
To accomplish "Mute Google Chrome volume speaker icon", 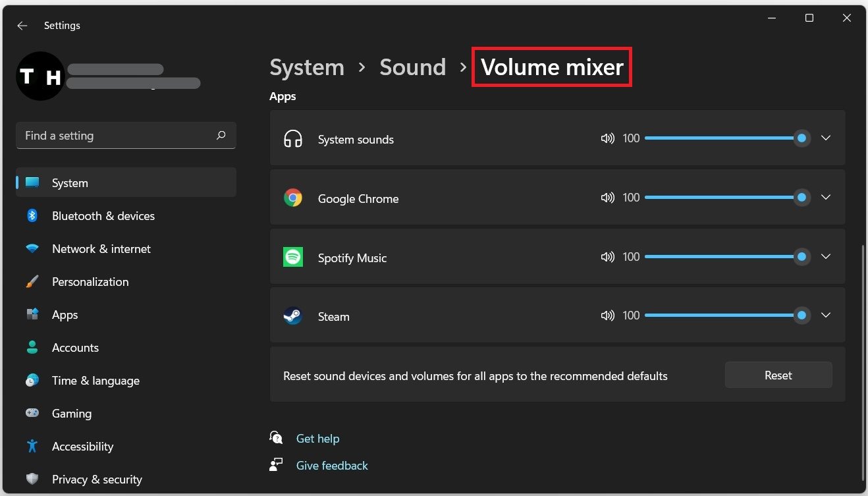I will click(x=607, y=198).
